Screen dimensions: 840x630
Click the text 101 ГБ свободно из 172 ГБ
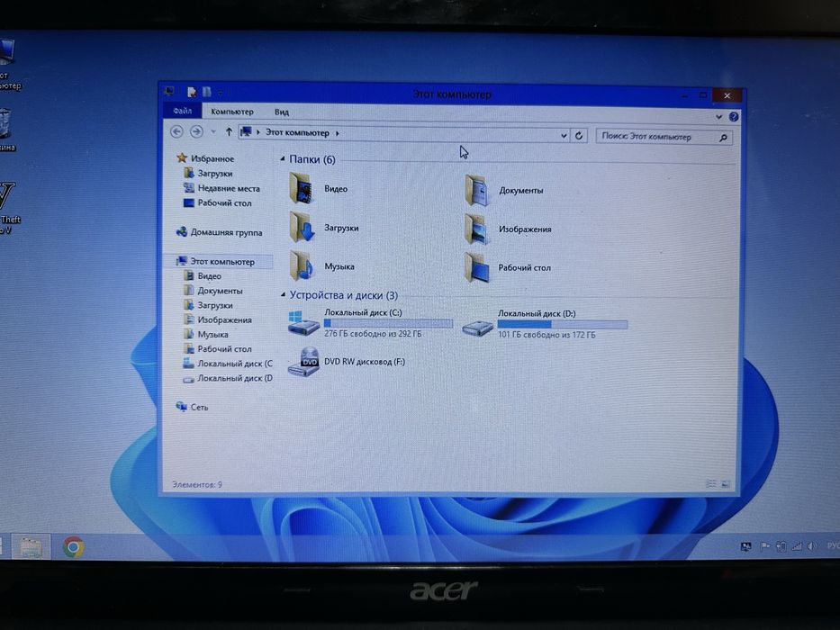point(546,335)
